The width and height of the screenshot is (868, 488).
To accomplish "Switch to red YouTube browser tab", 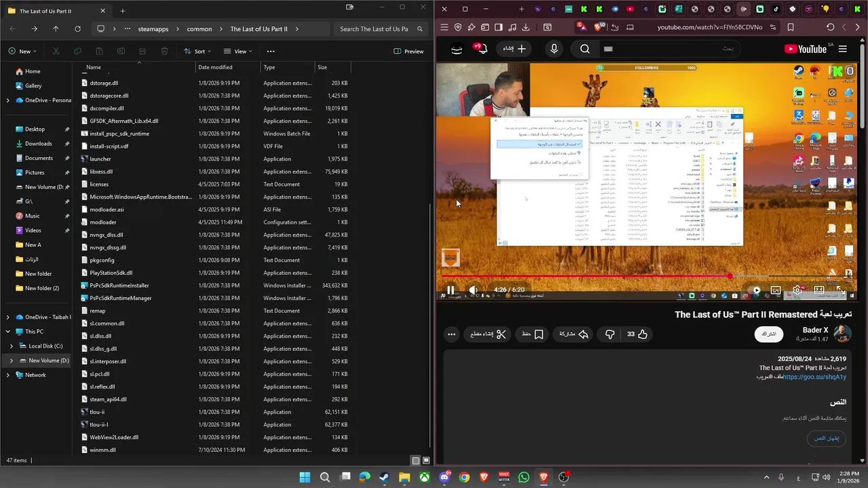I will point(631,9).
